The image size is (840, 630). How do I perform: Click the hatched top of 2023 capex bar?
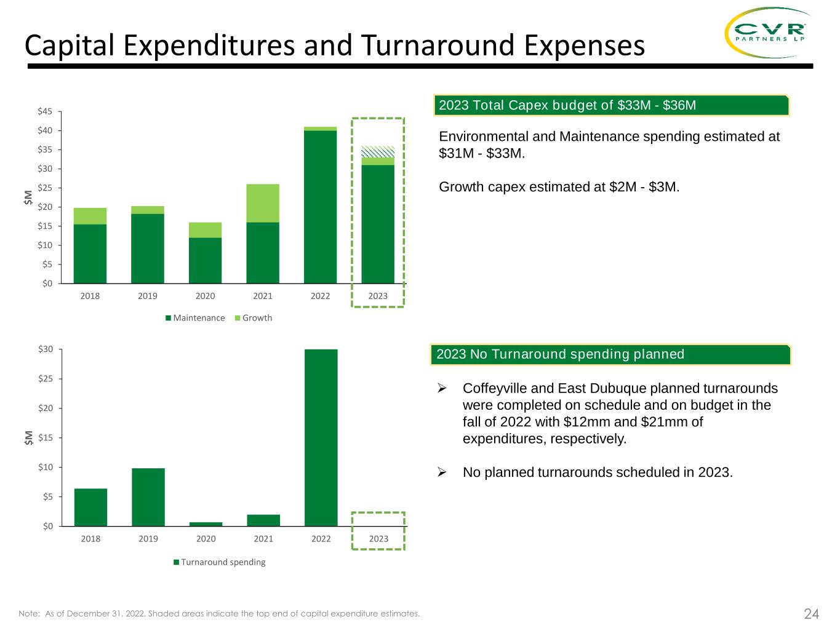tap(378, 151)
